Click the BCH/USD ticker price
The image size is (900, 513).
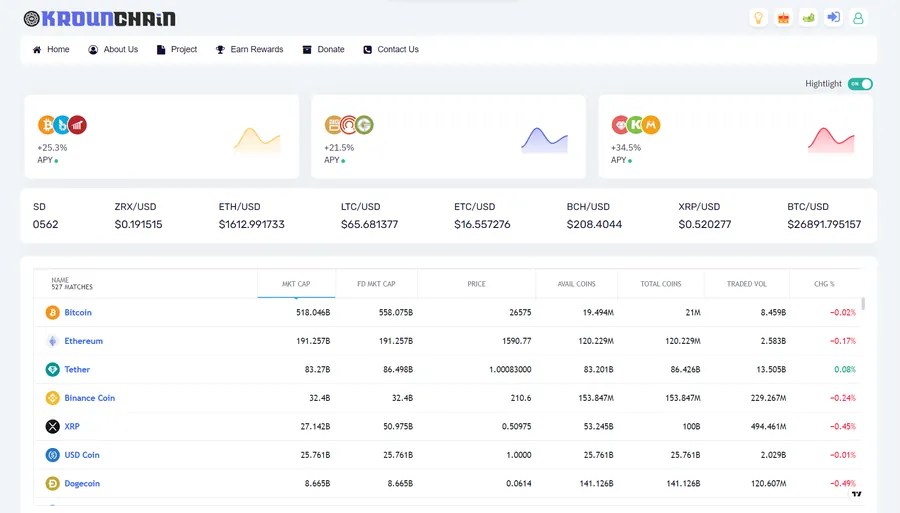tap(594, 224)
